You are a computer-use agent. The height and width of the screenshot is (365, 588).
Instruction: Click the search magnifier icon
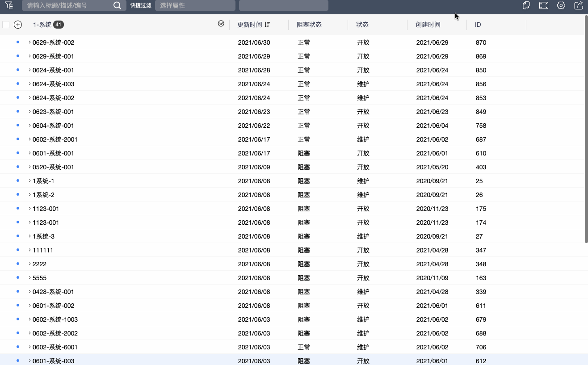tap(117, 5)
